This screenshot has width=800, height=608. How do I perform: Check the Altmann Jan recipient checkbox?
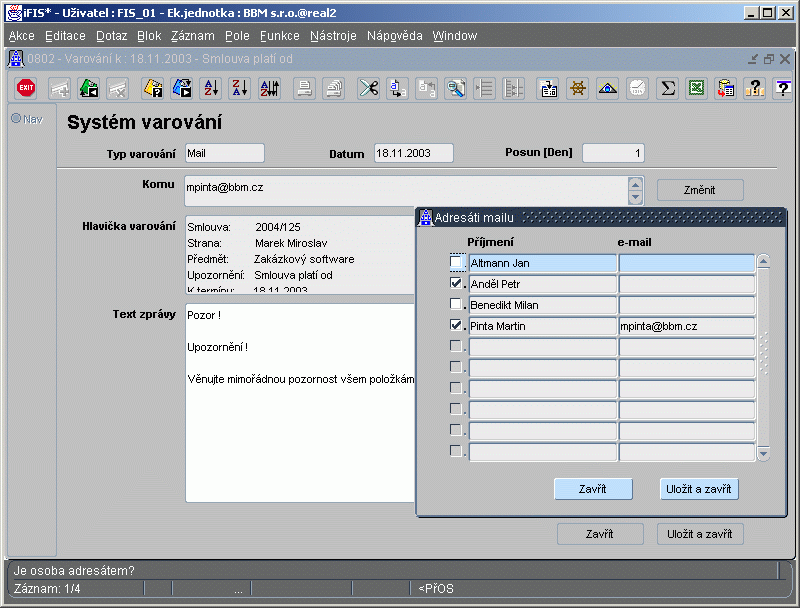coord(457,263)
